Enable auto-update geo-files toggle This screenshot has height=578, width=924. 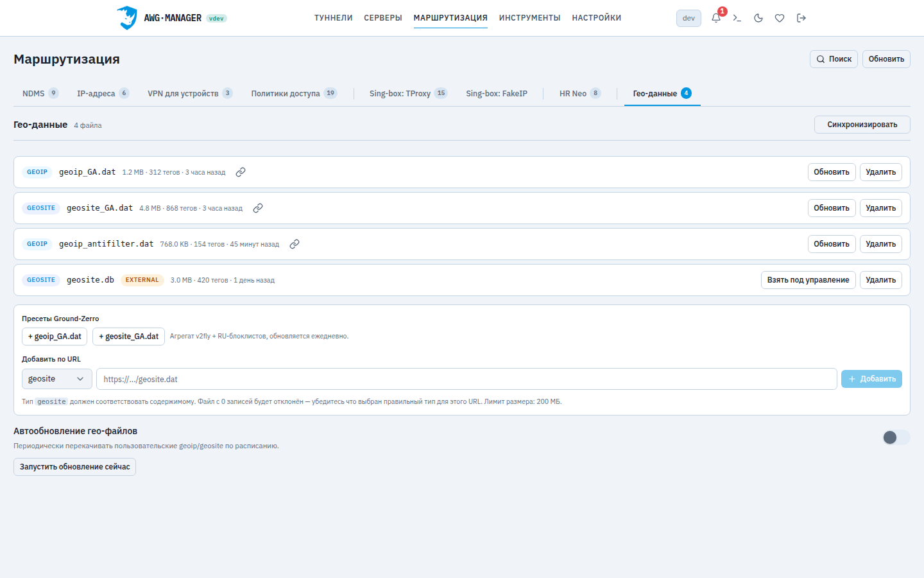point(896,437)
